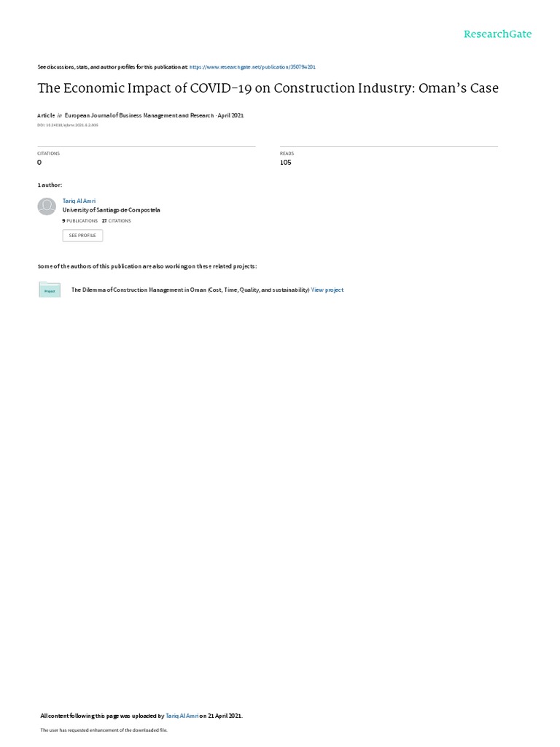
Task: Click University of Santiago de Compostela affiliation
Action: click(x=111, y=210)
